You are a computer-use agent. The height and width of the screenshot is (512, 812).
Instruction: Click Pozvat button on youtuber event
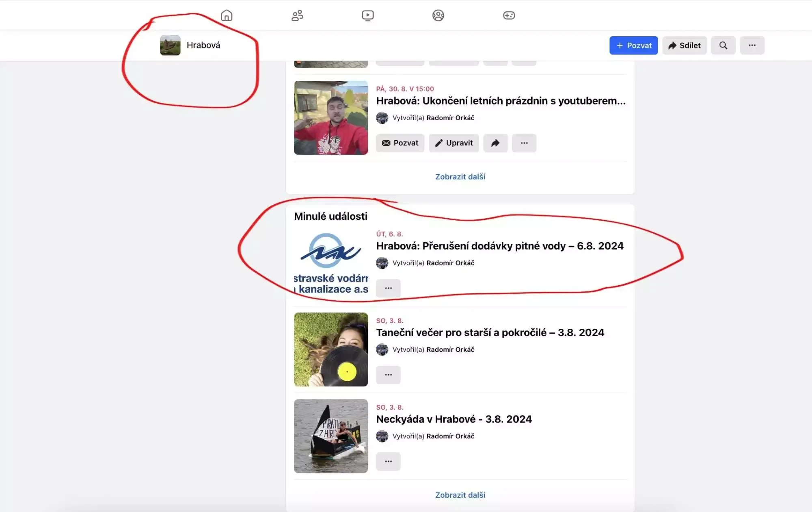[400, 143]
